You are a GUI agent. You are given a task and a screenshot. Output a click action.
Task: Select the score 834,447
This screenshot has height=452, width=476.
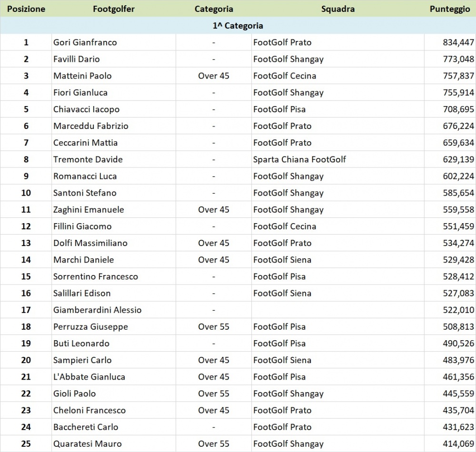[458, 42]
